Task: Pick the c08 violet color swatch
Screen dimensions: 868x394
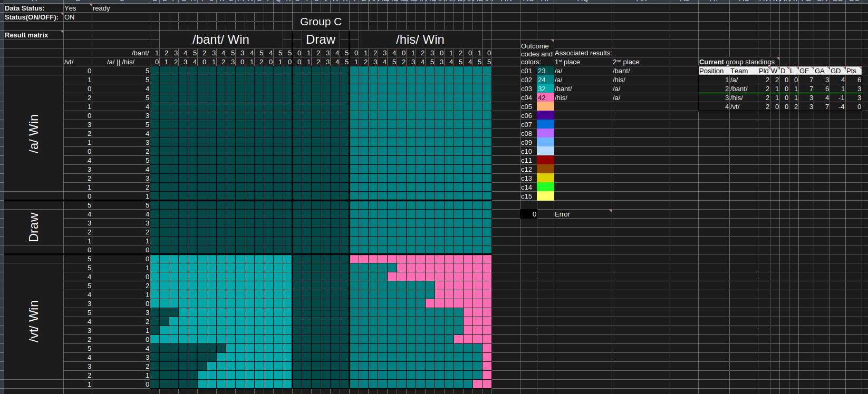Action: [545, 134]
